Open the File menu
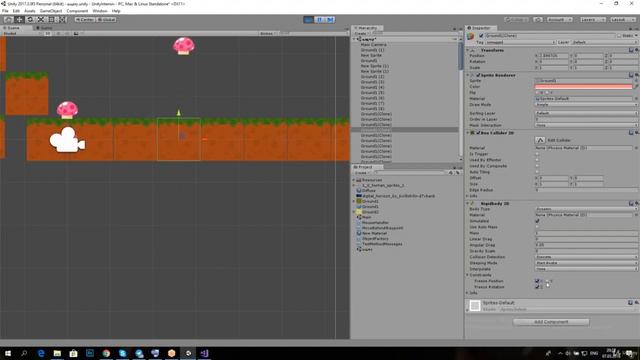This screenshot has width=640, height=360. click(5, 11)
